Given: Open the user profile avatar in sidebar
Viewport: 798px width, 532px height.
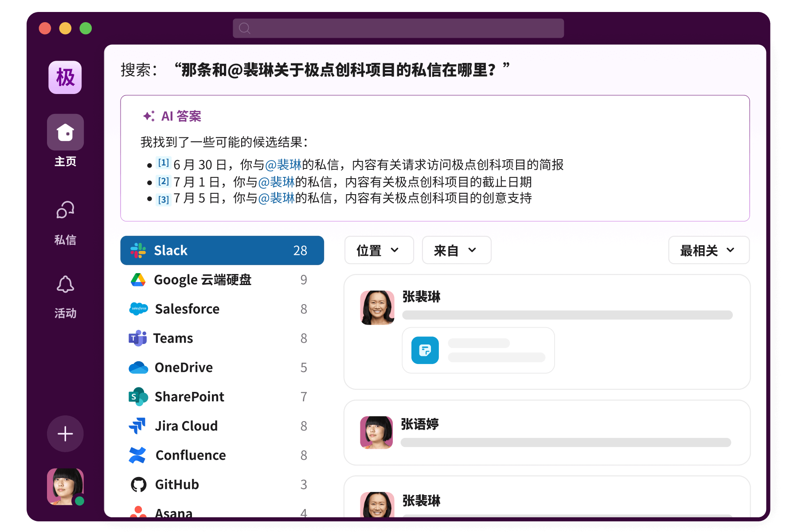Looking at the screenshot, I should point(65,486).
